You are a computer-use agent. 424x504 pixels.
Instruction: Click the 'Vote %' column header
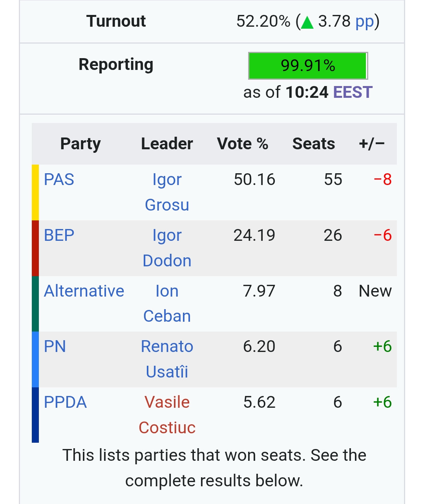click(x=242, y=144)
